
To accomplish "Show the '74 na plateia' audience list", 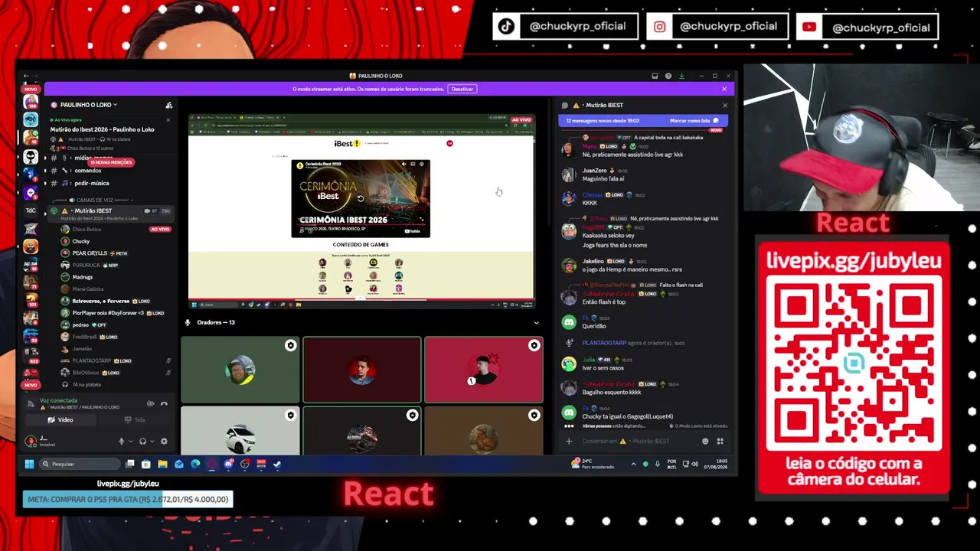I will pyautogui.click(x=86, y=384).
